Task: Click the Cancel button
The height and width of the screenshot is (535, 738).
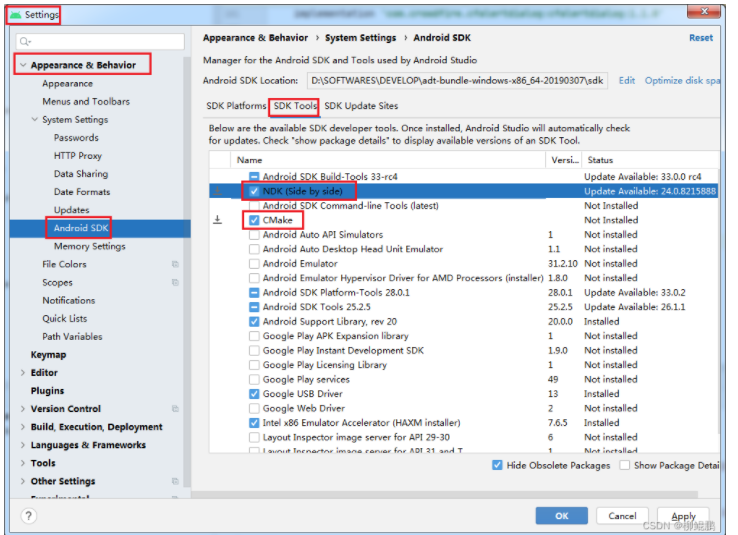Action: tap(622, 516)
